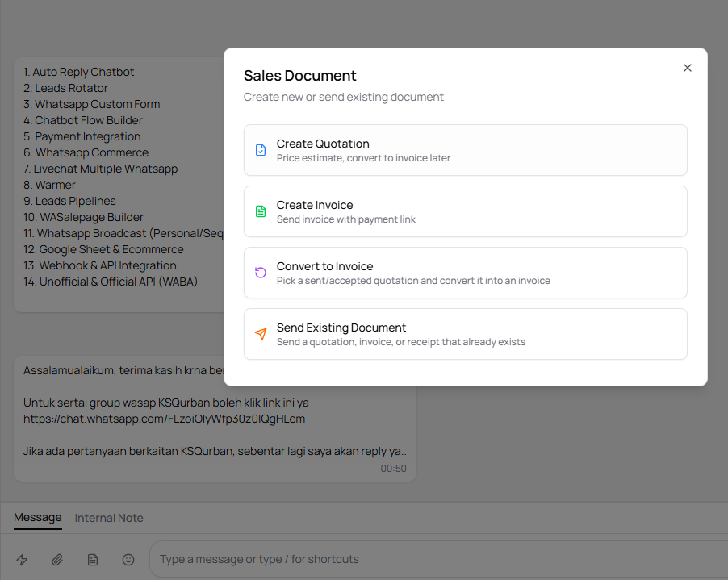The width and height of the screenshot is (728, 580).
Task: Open quick replies lightning bolt icon
Action: point(22,560)
